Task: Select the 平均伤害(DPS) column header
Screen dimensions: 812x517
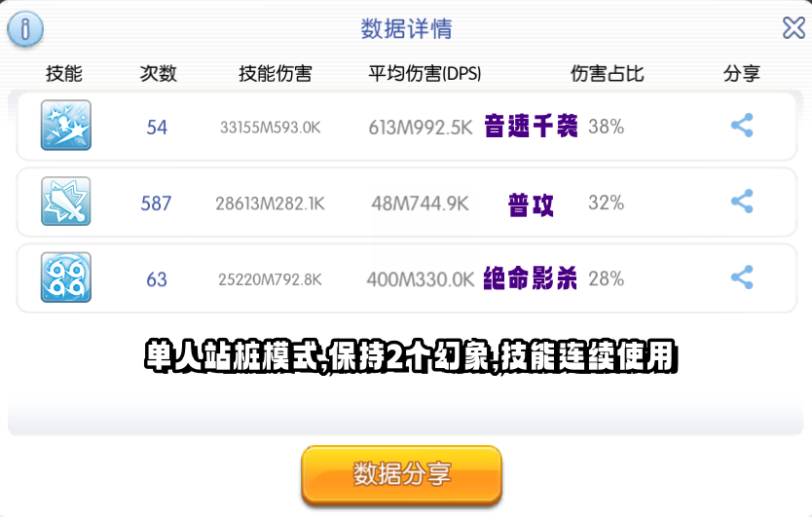Action: (x=424, y=74)
